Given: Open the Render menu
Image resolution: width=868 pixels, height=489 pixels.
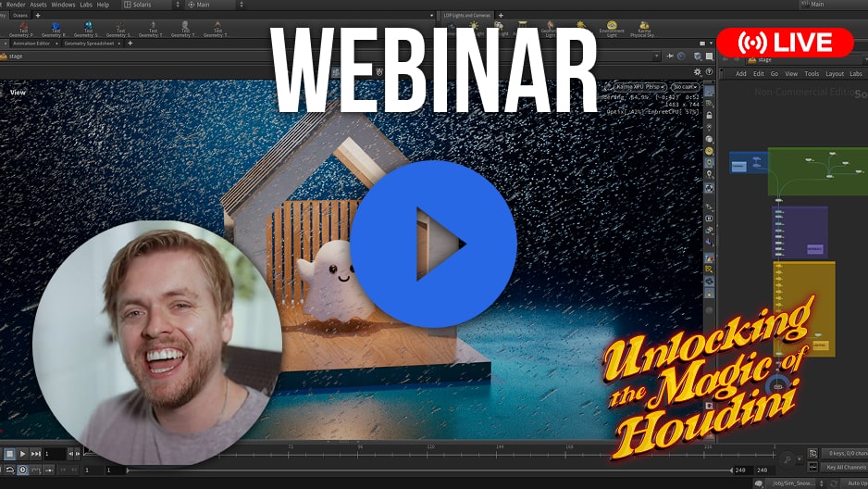Looking at the screenshot, I should (x=16, y=5).
